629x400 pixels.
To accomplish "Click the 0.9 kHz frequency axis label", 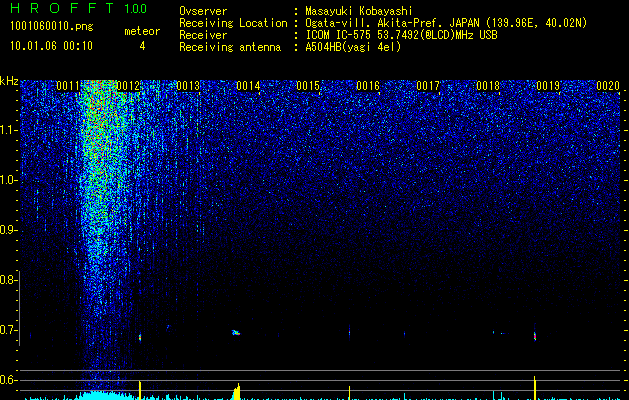I will coord(8,230).
